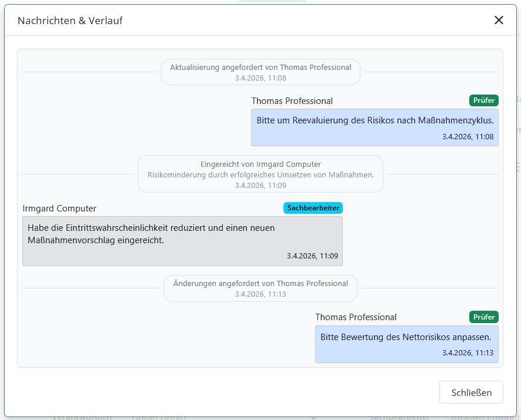The width and height of the screenshot is (521, 420).
Task: Click the sender name Irmgard Computer
Action: click(x=59, y=209)
